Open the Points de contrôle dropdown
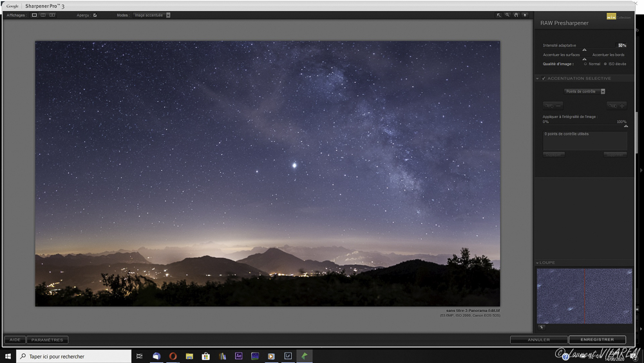Image resolution: width=644 pixels, height=363 pixels. click(x=603, y=92)
